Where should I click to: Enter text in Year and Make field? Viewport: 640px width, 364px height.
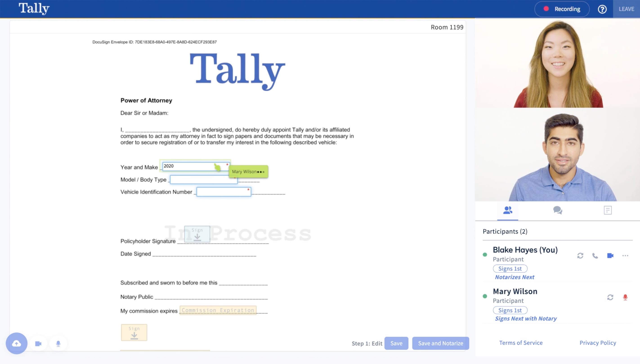coord(195,166)
